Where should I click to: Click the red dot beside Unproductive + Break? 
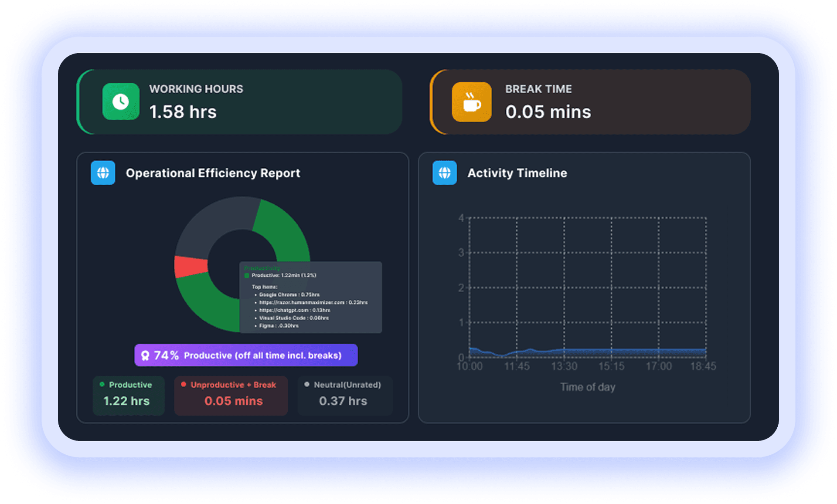pyautogui.click(x=183, y=385)
